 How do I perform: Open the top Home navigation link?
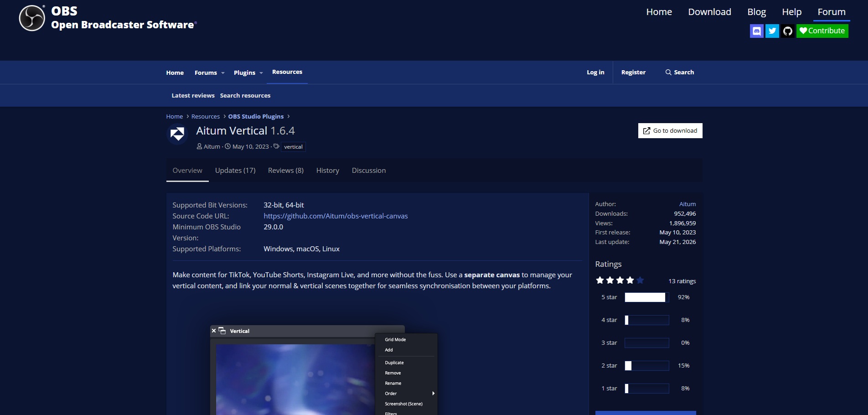point(659,12)
